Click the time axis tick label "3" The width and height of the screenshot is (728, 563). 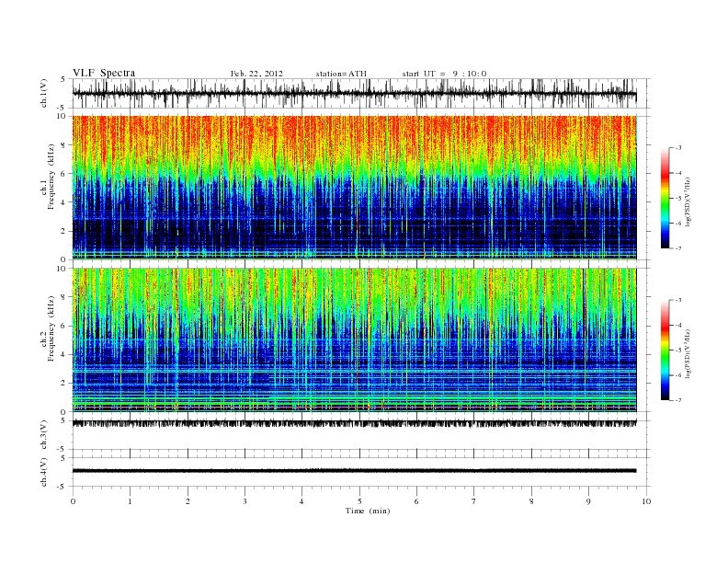click(x=245, y=501)
